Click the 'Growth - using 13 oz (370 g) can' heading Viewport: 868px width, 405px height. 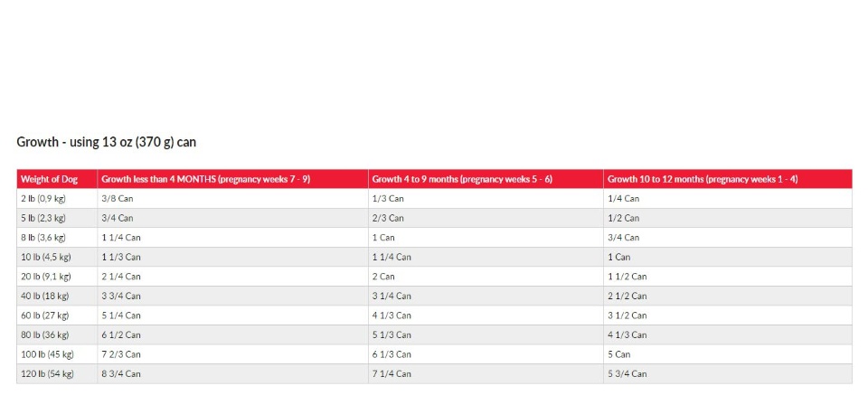(106, 142)
